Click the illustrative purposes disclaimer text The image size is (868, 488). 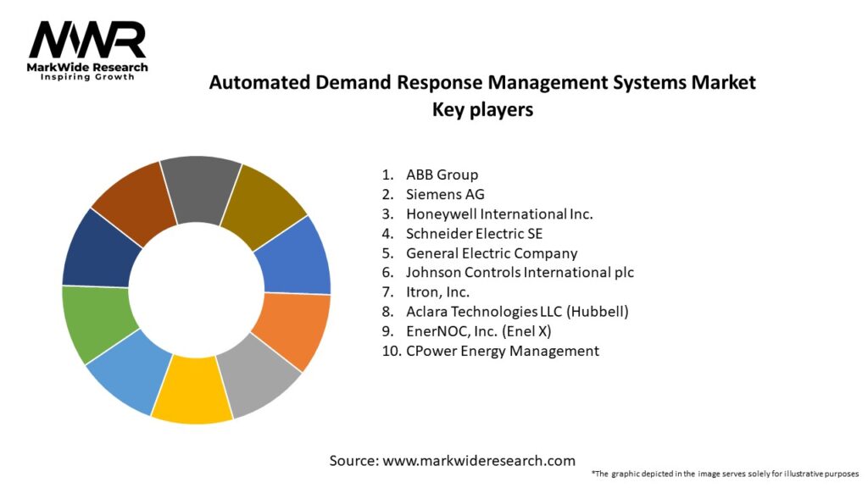pyautogui.click(x=726, y=474)
